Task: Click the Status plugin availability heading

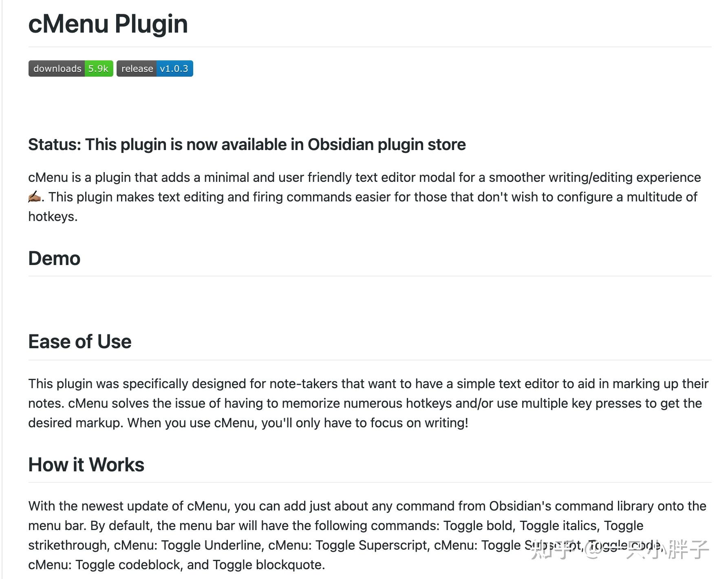Action: (247, 144)
